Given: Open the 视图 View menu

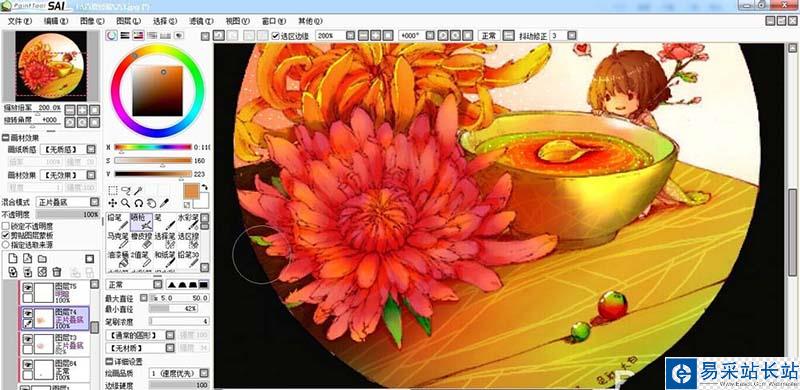Looking at the screenshot, I should (x=237, y=21).
